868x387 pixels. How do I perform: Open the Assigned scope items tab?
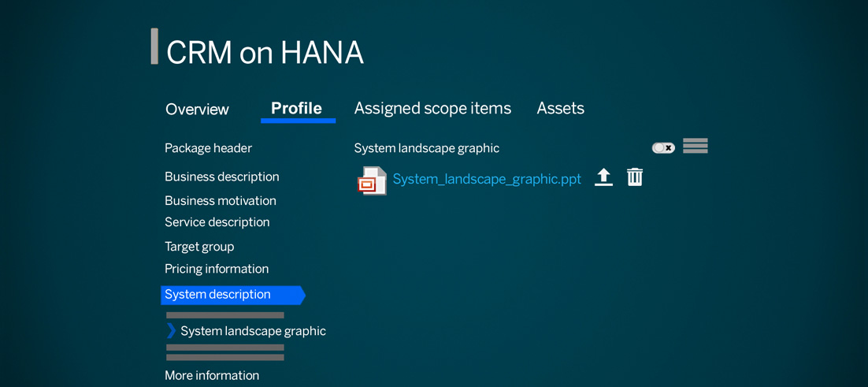click(432, 108)
